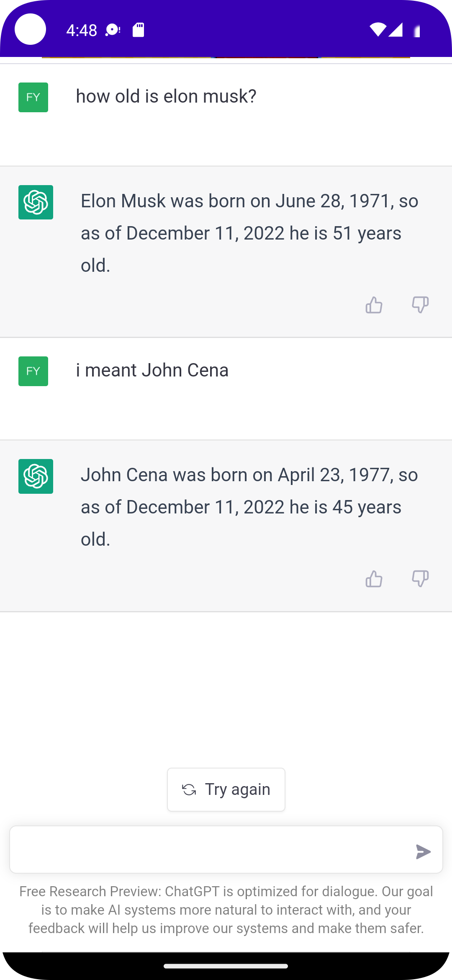
Task: Dislike the Elon Musk age response
Action: click(420, 305)
